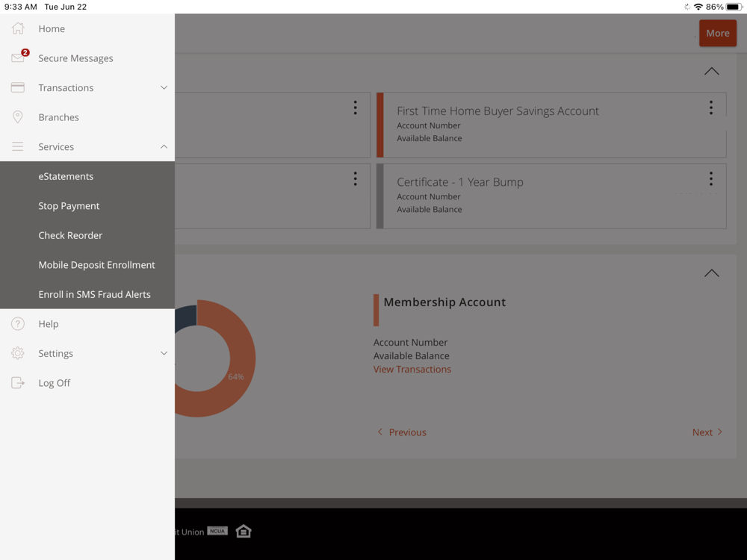Tap the Branches location pin icon

(18, 117)
